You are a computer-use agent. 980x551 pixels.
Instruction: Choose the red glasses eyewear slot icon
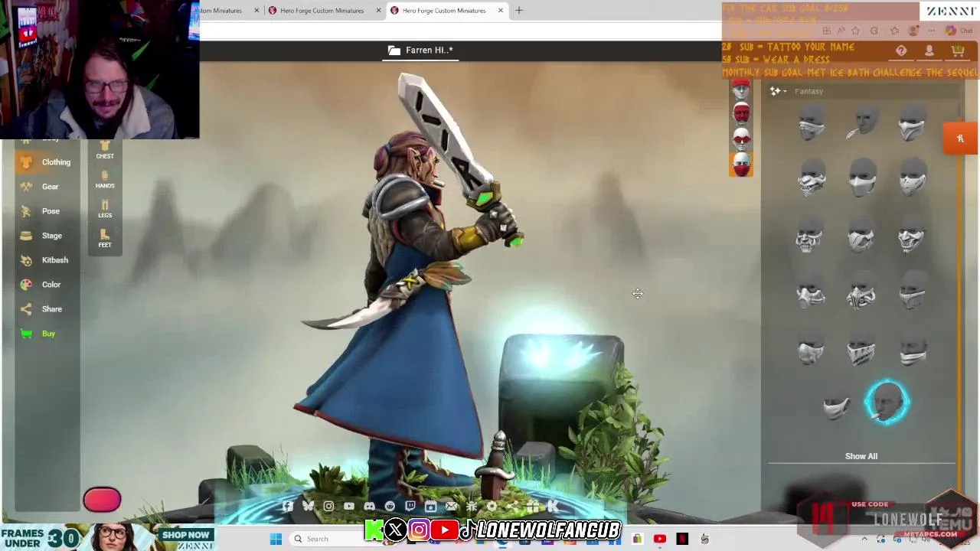(741, 139)
